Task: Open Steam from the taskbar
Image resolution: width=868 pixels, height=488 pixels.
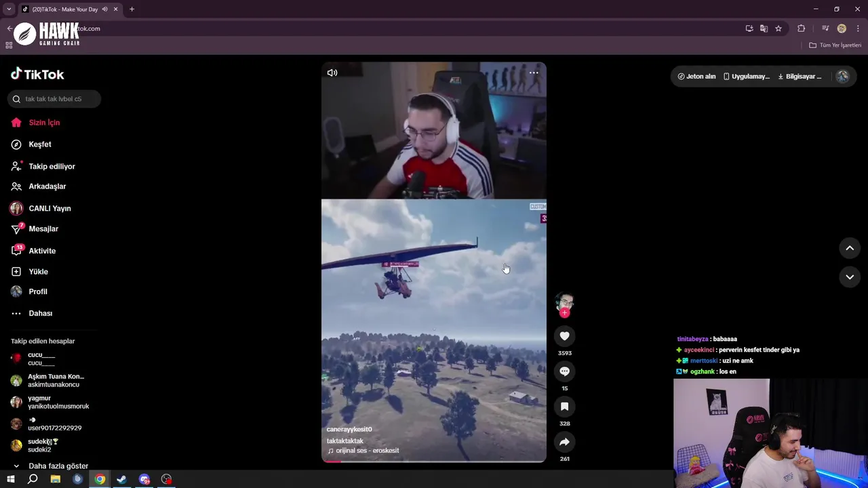Action: (x=122, y=479)
